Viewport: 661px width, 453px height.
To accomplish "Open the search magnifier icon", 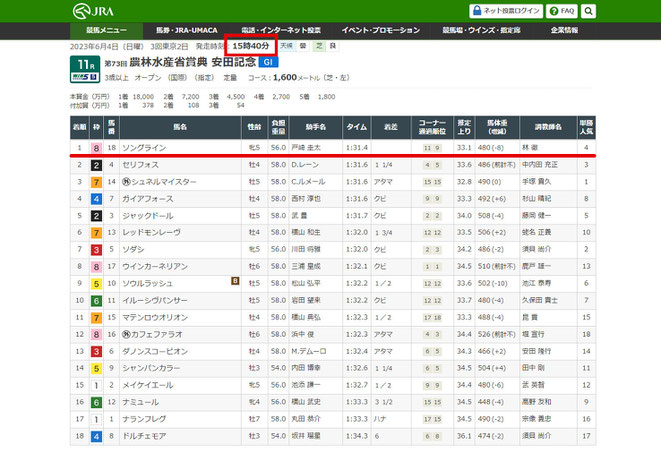I will [588, 11].
